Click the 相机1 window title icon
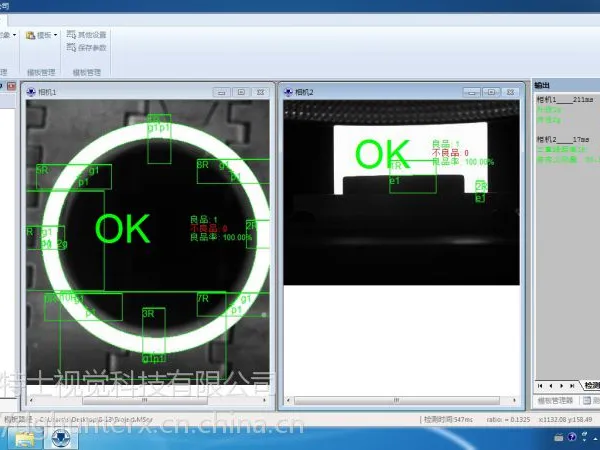Viewport: 600px width, 450px height. click(x=31, y=92)
